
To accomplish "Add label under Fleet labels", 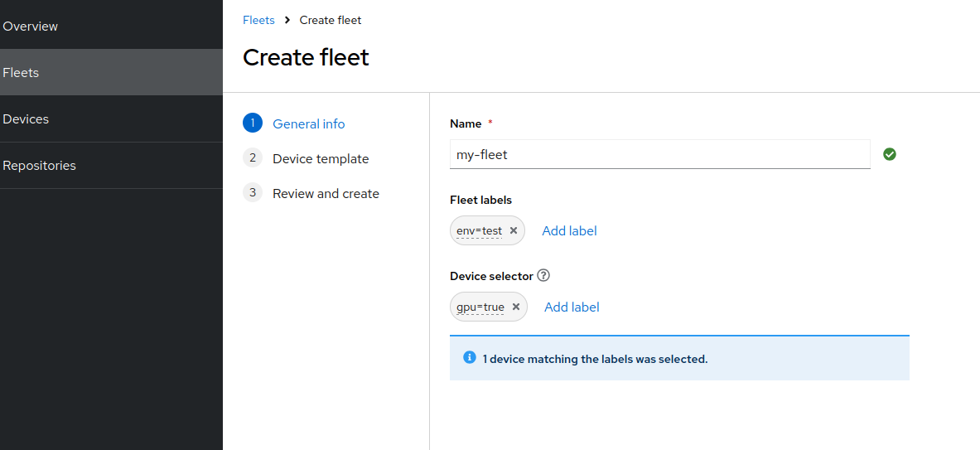I will [569, 231].
